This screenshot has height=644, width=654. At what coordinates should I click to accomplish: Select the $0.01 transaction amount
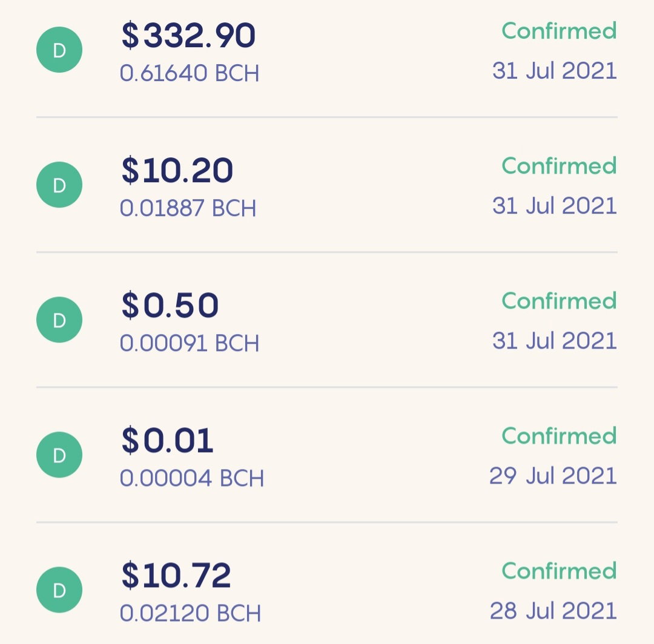(167, 441)
